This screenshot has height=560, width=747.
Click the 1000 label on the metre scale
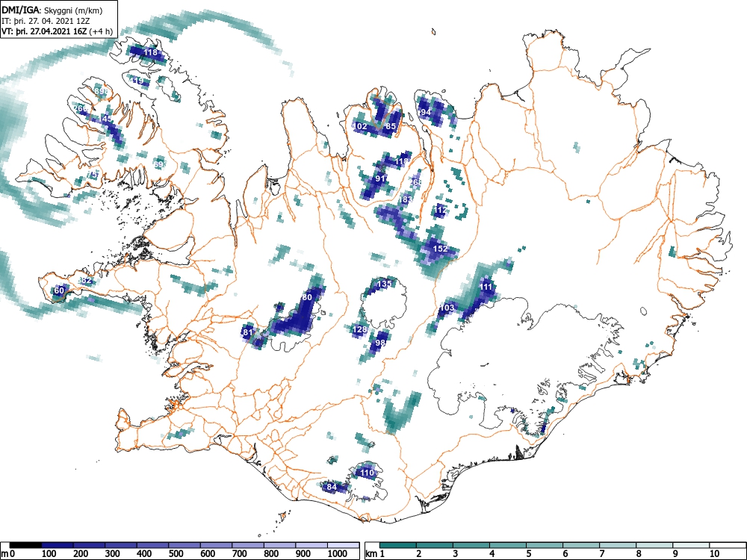pos(338,554)
